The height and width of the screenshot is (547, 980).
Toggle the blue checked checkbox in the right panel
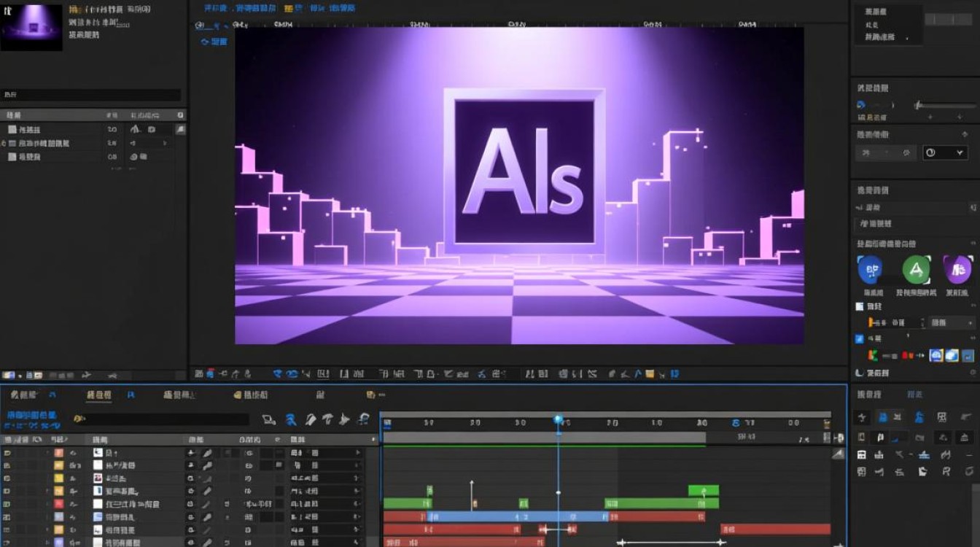(860, 338)
